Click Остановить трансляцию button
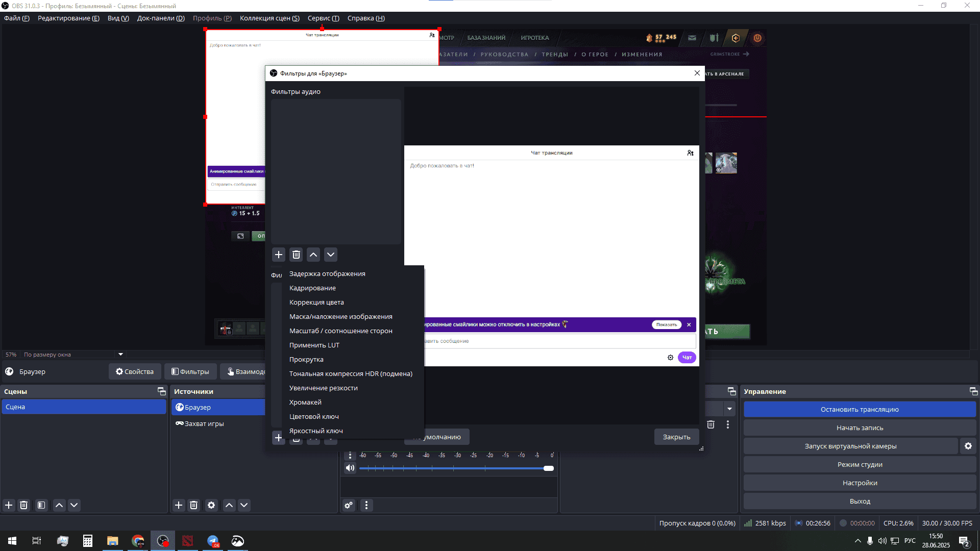This screenshot has height=551, width=980. (x=860, y=409)
